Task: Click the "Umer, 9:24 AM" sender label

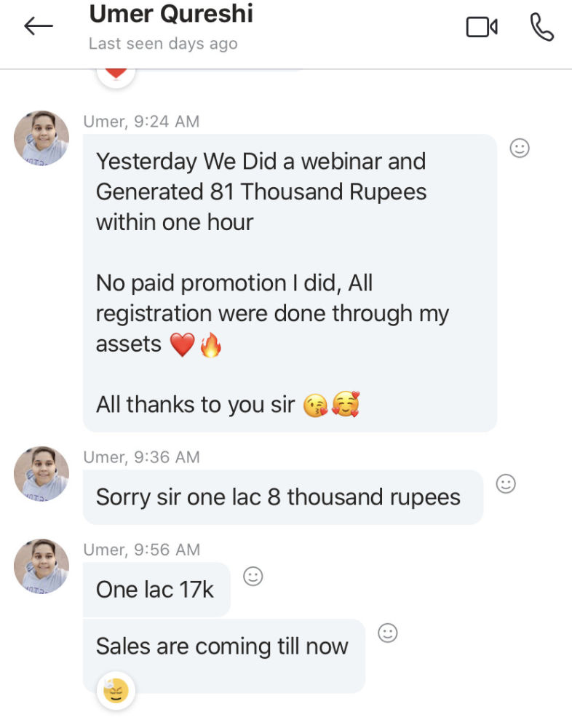Action: point(141,122)
